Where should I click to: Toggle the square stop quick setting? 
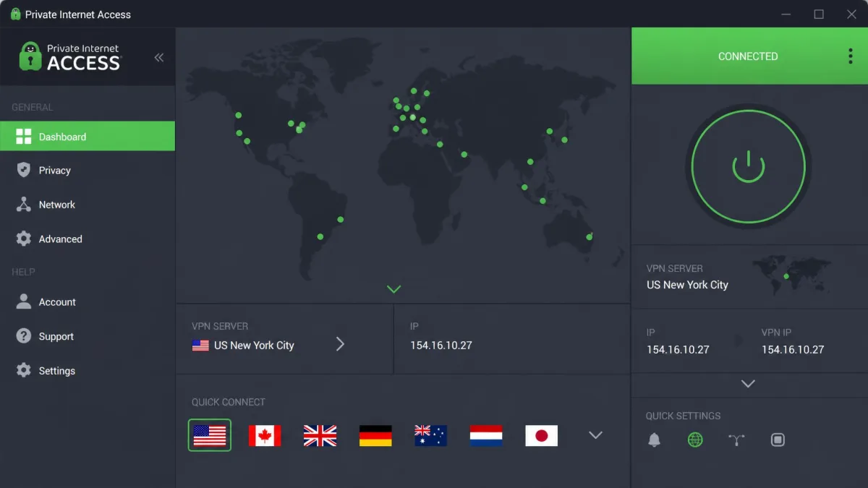point(778,440)
